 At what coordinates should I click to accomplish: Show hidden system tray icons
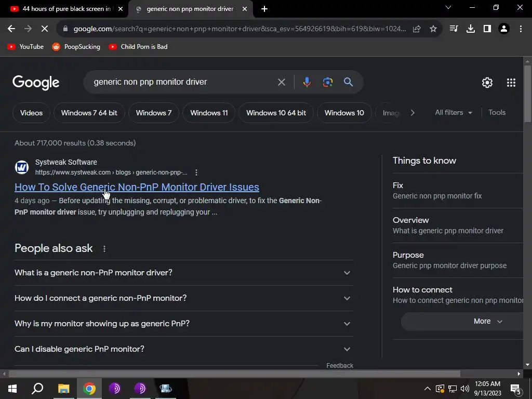428,389
